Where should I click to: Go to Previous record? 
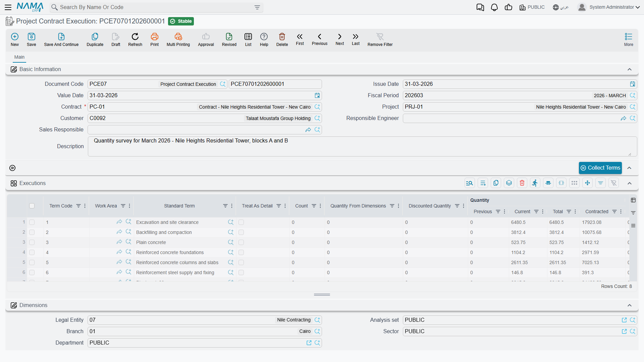(320, 39)
